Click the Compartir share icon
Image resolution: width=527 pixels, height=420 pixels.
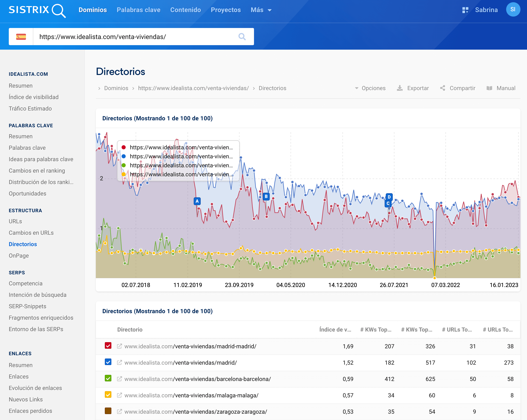[442, 88]
